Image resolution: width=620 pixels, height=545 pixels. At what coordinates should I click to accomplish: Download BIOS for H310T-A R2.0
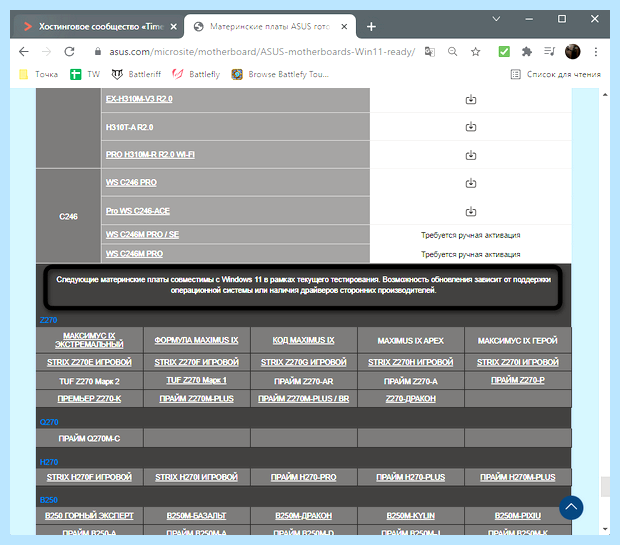(471, 127)
